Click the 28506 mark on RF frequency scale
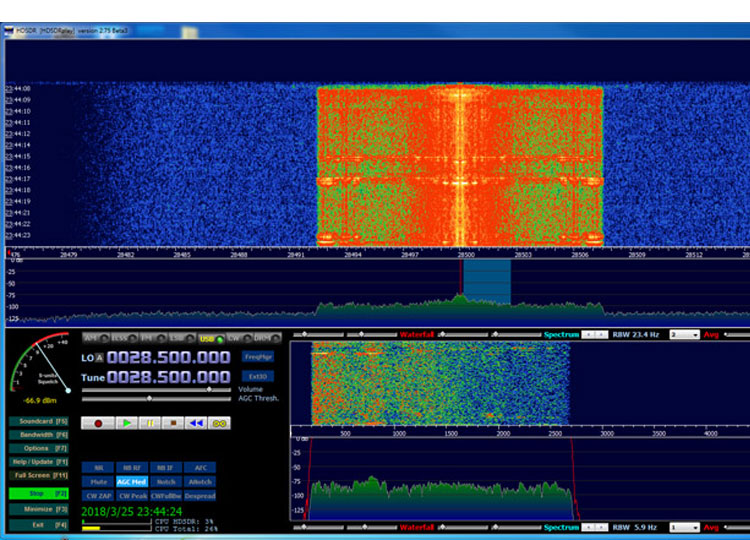Viewport: 750px width, 540px height. (580, 255)
